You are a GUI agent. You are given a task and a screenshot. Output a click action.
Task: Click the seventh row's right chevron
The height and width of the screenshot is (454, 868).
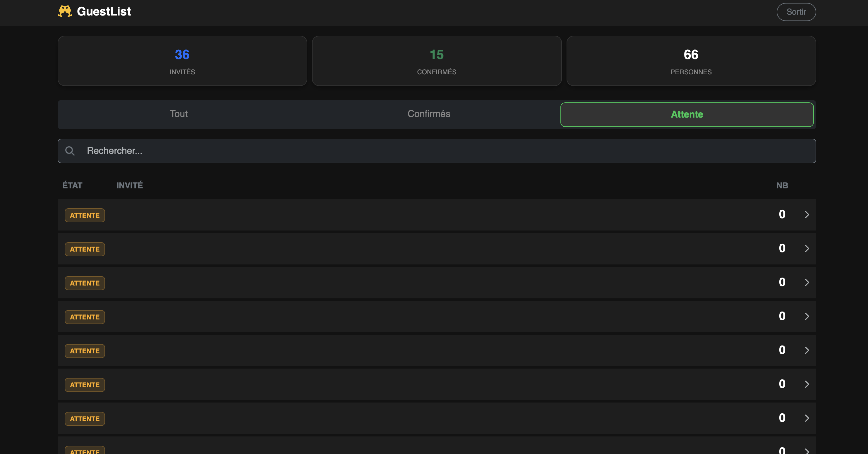[x=807, y=418]
